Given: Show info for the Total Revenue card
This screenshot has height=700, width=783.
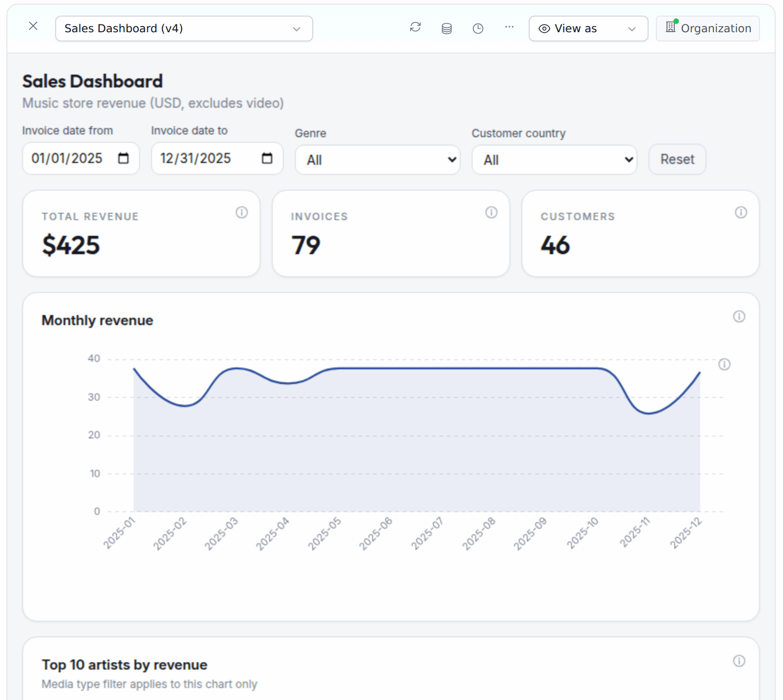Looking at the screenshot, I should click(242, 212).
